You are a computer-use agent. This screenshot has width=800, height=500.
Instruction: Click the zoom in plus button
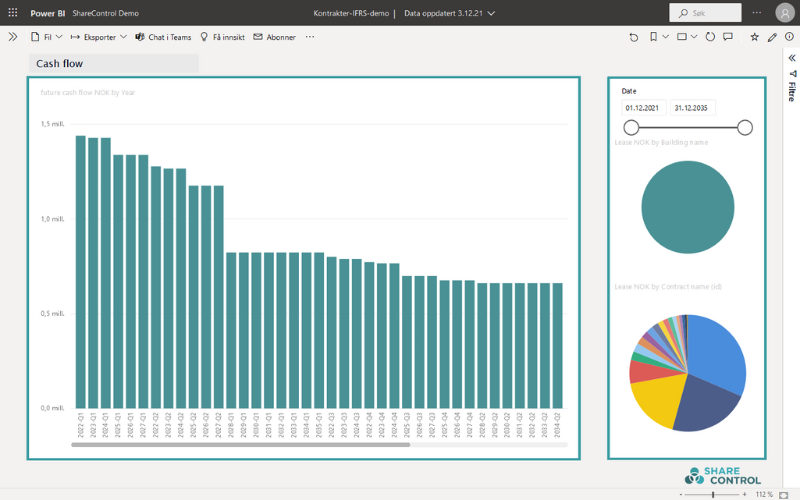[744, 494]
